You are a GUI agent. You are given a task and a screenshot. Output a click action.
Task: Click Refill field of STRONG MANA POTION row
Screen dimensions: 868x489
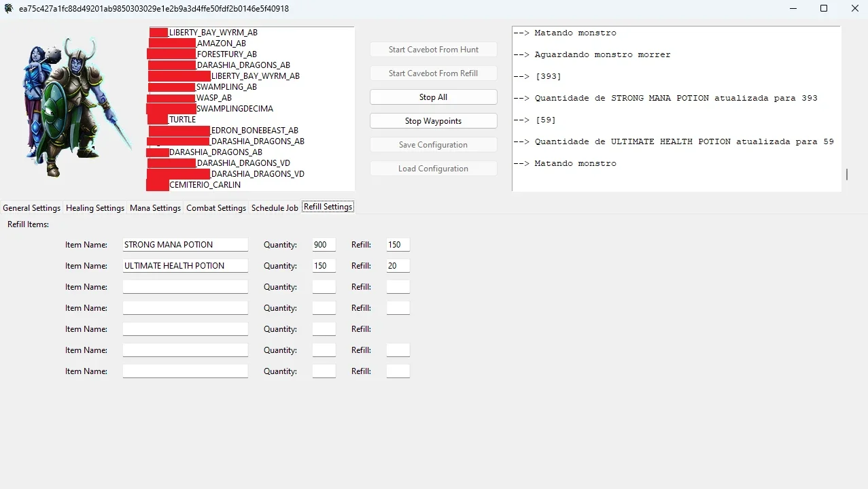point(398,245)
